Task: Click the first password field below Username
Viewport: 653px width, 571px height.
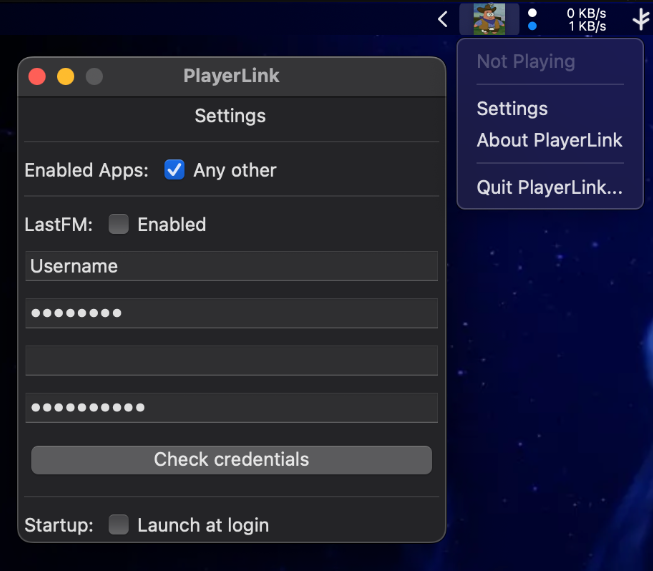Action: 232,313
